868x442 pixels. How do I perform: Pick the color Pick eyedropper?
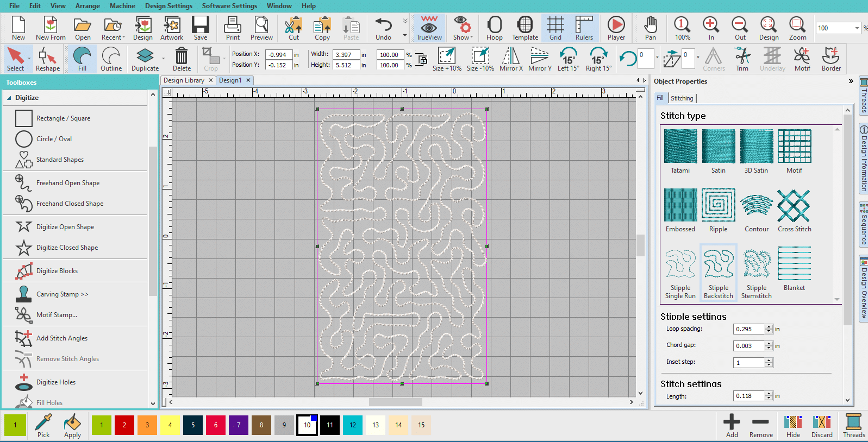(43, 426)
